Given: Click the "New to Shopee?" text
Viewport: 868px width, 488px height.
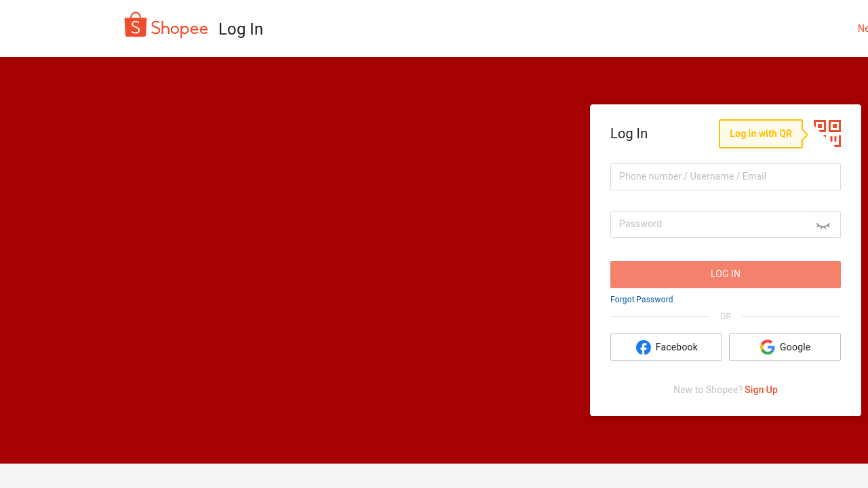Looking at the screenshot, I should pos(707,390).
